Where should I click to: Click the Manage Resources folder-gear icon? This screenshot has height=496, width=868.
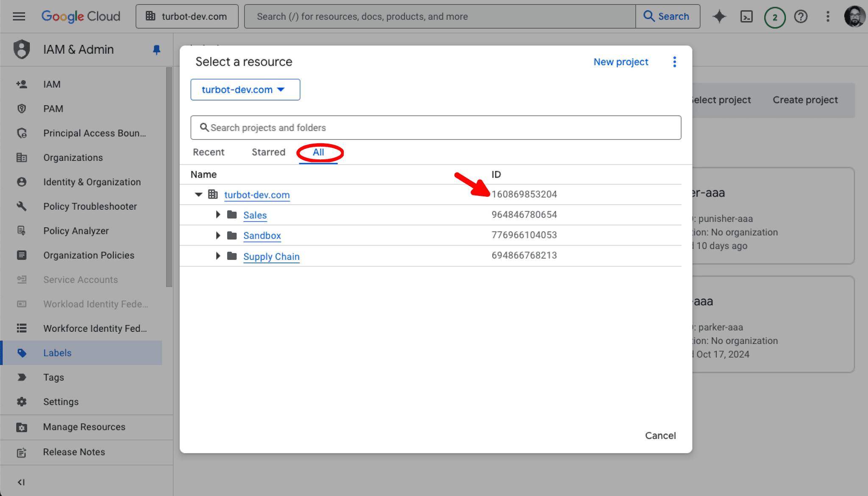coord(22,427)
